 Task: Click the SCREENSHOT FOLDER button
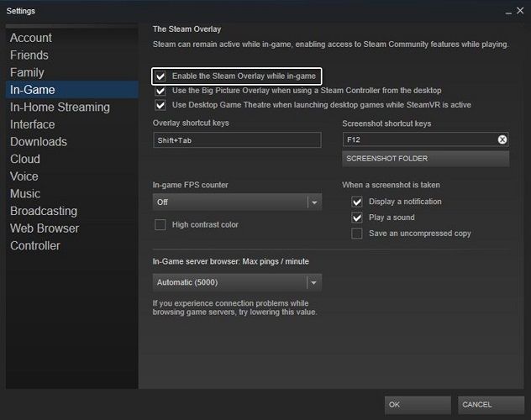(x=426, y=159)
